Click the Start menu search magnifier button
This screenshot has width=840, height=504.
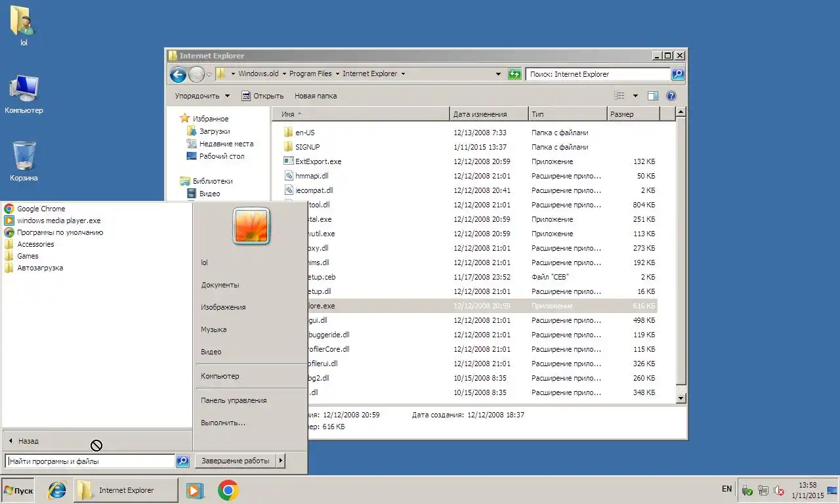coord(183,461)
